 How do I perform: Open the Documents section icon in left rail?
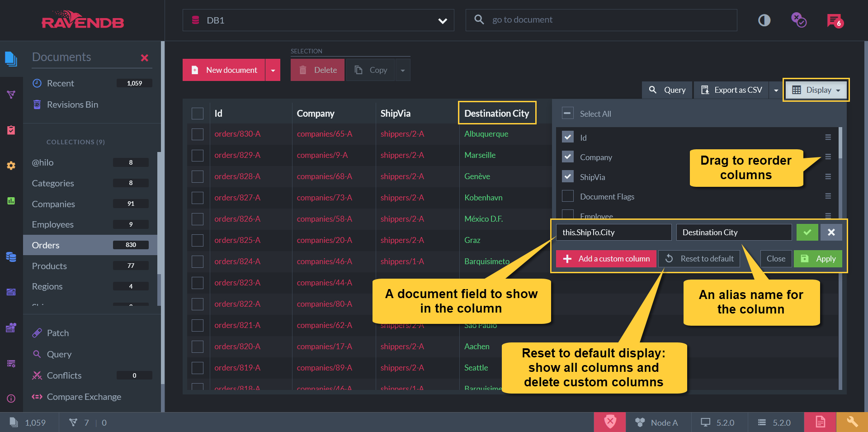pyautogui.click(x=11, y=59)
